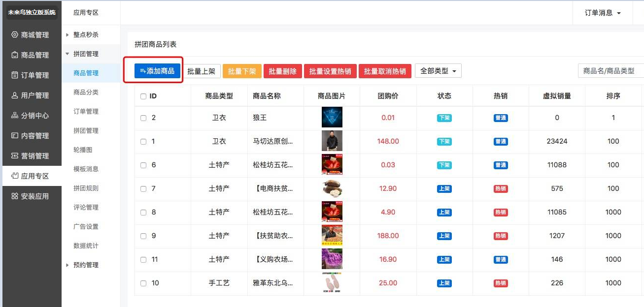
Task: Select the highlighted 商品管理 submenu item
Action: [91, 73]
